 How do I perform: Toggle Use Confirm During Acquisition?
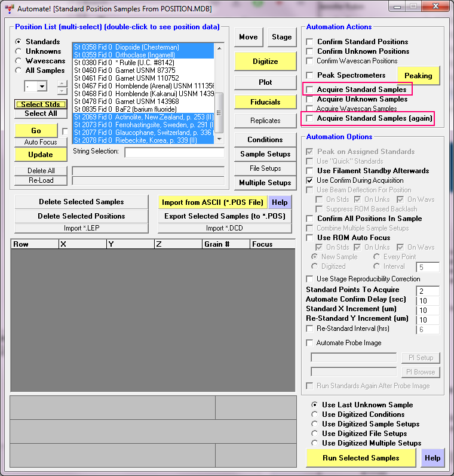(309, 180)
